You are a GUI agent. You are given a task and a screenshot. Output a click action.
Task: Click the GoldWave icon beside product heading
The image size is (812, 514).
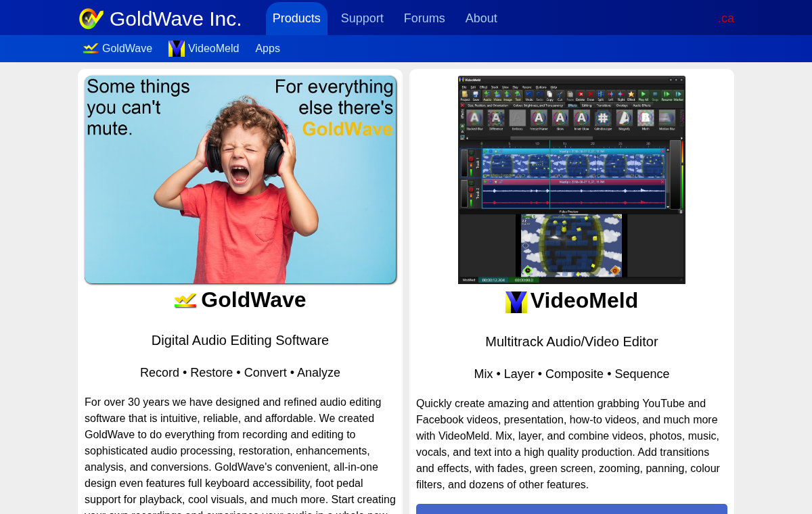185,300
